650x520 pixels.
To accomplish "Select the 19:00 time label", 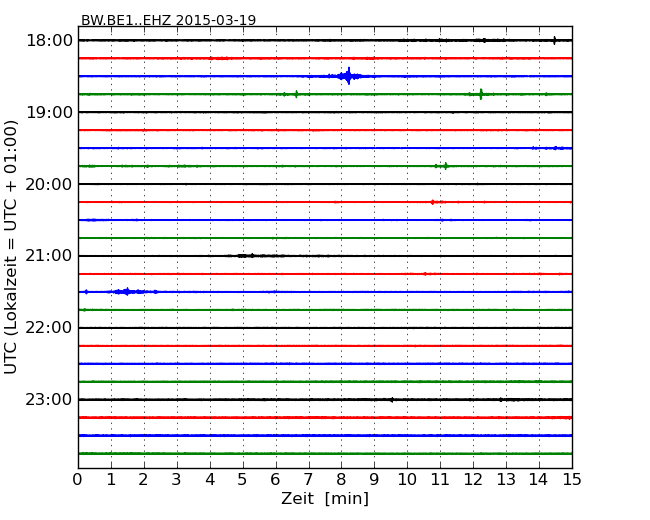I will click(x=49, y=112).
